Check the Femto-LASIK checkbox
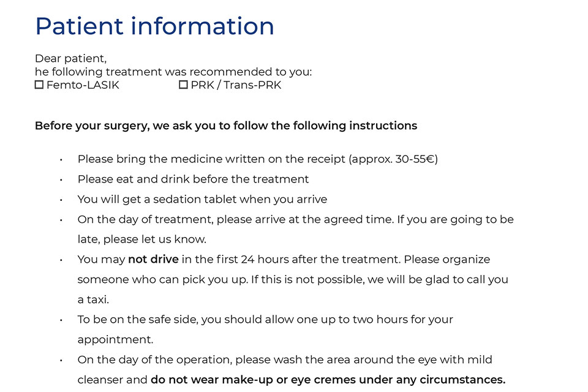Viewport: 588px width, 392px height. (x=39, y=85)
